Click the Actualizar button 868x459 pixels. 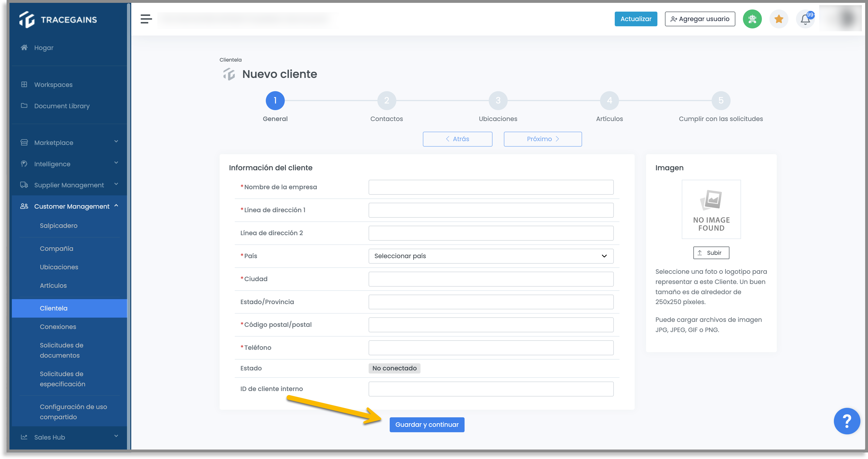tap(636, 19)
